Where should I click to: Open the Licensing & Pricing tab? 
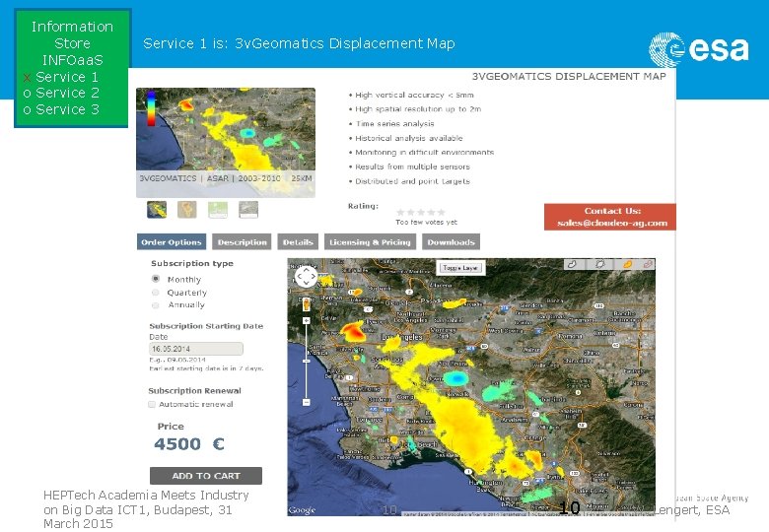(371, 242)
